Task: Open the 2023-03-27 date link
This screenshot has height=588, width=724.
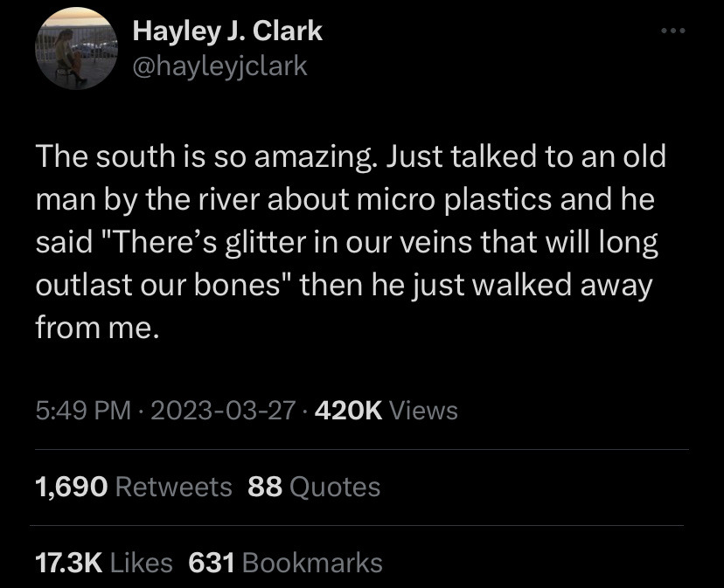Action: (x=223, y=410)
